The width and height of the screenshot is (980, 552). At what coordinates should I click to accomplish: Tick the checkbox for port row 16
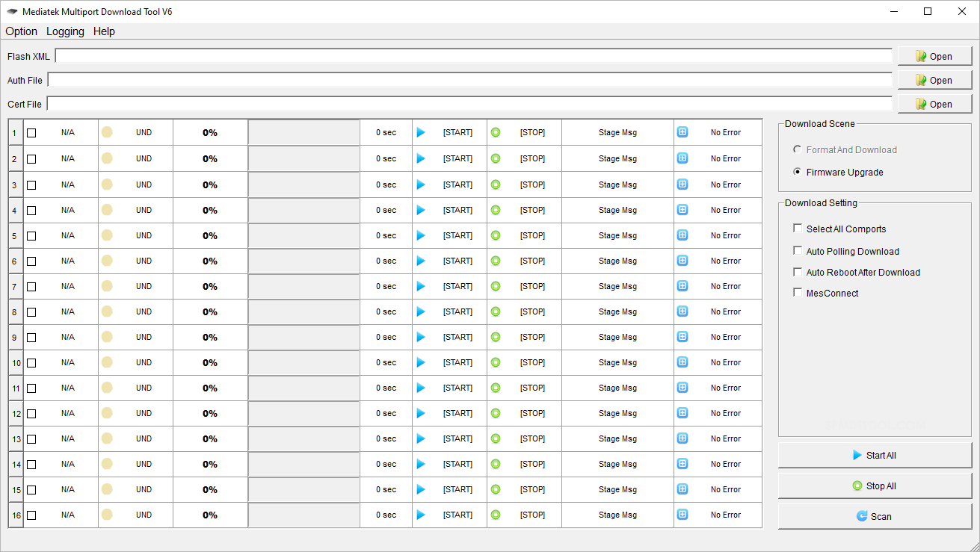tap(31, 515)
